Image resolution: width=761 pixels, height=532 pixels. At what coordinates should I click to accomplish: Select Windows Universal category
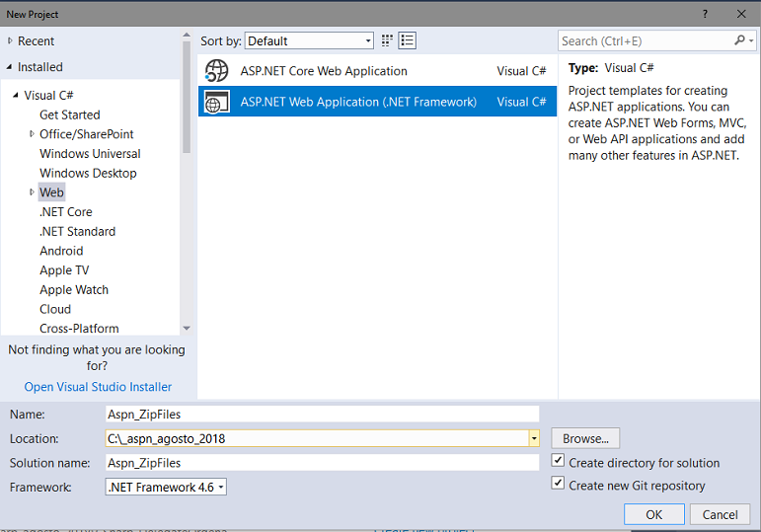point(90,154)
